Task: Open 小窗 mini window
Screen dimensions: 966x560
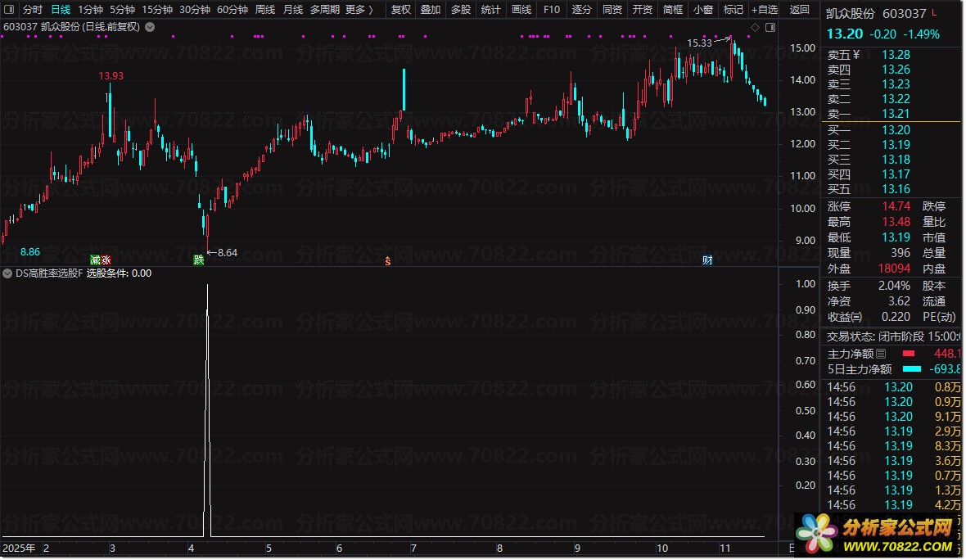Action: (x=703, y=9)
